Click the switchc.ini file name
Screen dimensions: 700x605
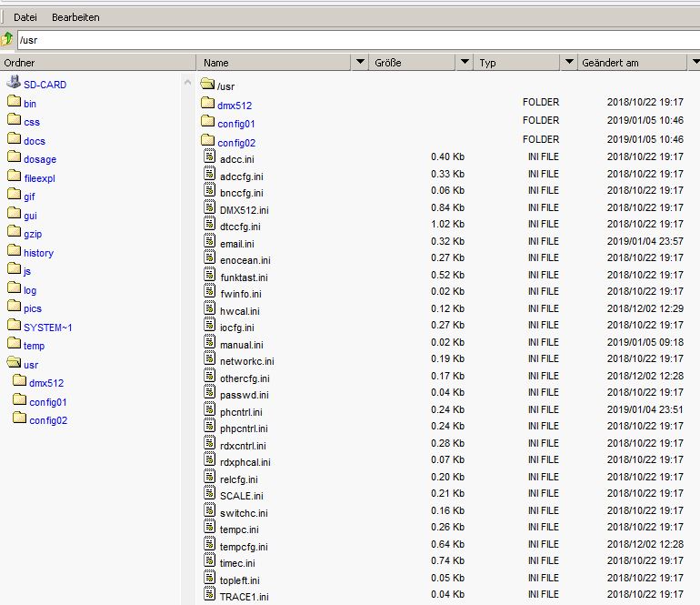click(244, 513)
